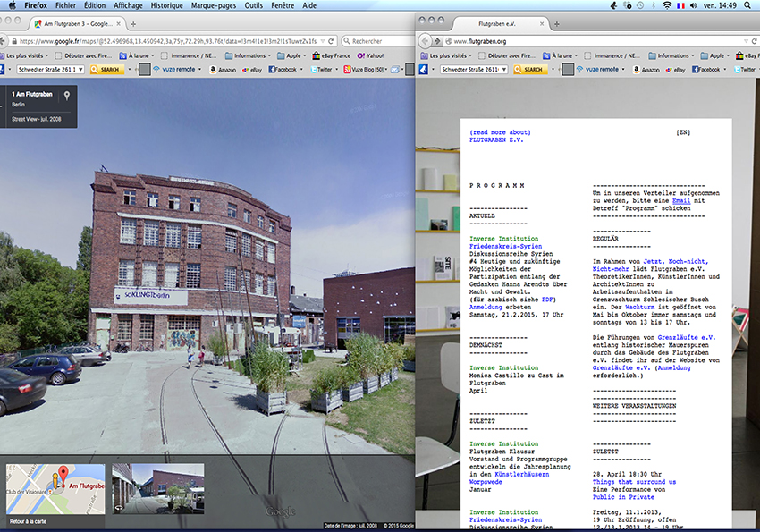Reload the Flutgraben page
760x532 pixels.
tap(756, 41)
